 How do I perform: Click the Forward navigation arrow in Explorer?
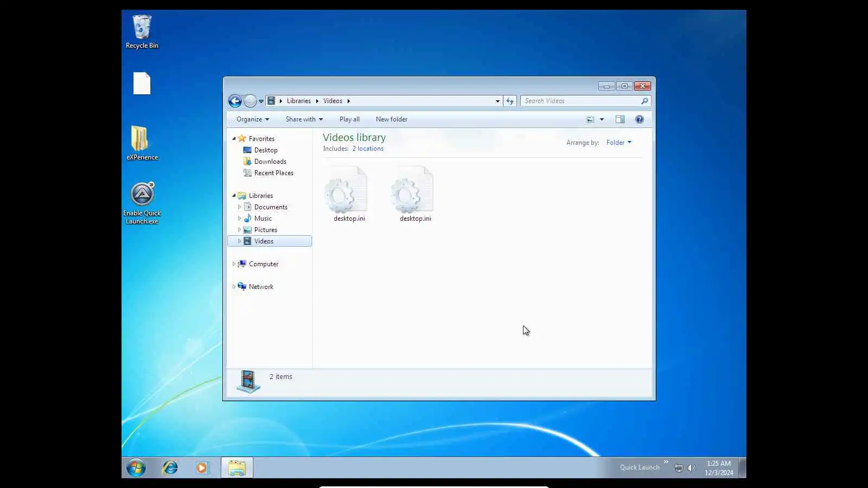point(250,101)
